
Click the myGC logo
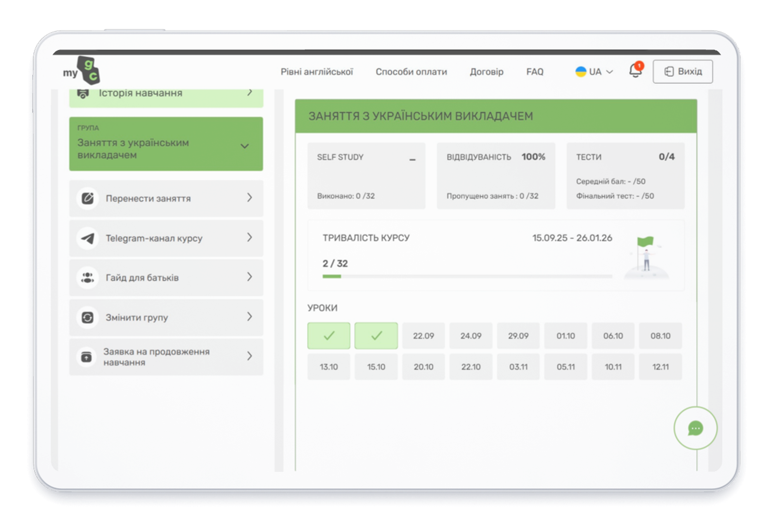click(x=82, y=71)
